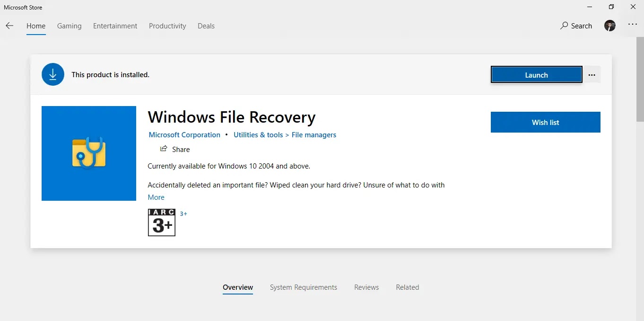The height and width of the screenshot is (321, 644).
Task: Click the IARC 3+ rating badge
Action: tap(162, 223)
